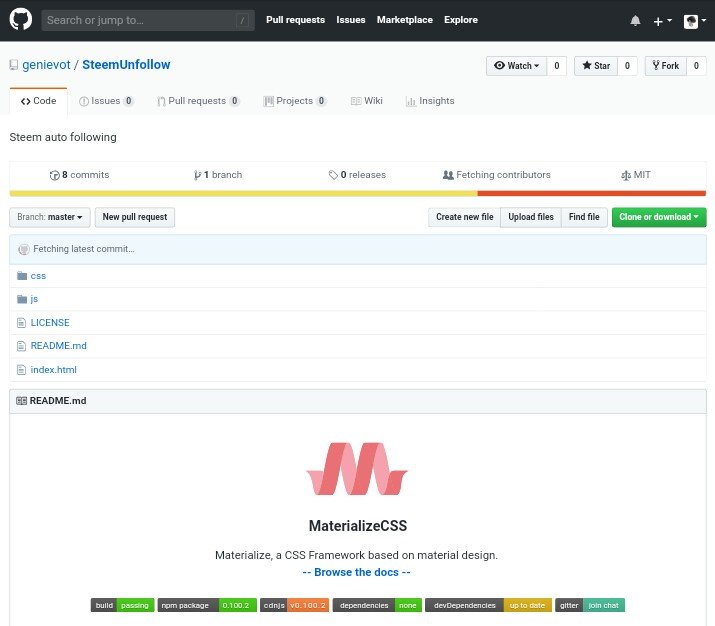Click the npm package 0.100.2 badge
This screenshot has width=715, height=626.
(x=207, y=605)
